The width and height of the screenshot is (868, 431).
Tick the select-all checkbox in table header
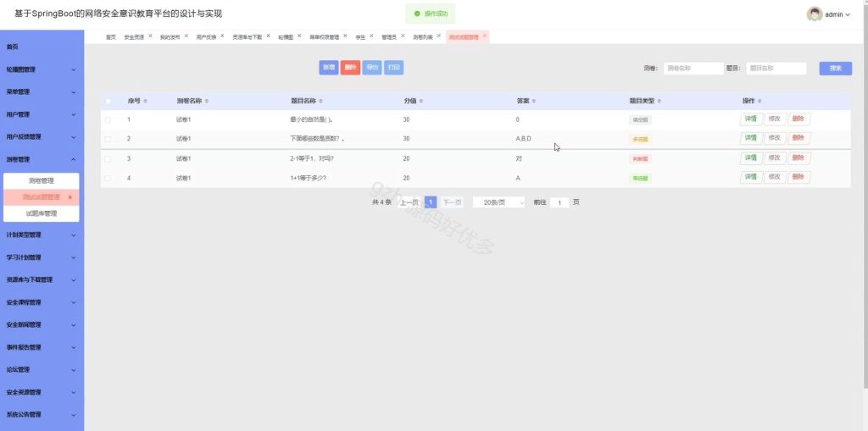108,102
